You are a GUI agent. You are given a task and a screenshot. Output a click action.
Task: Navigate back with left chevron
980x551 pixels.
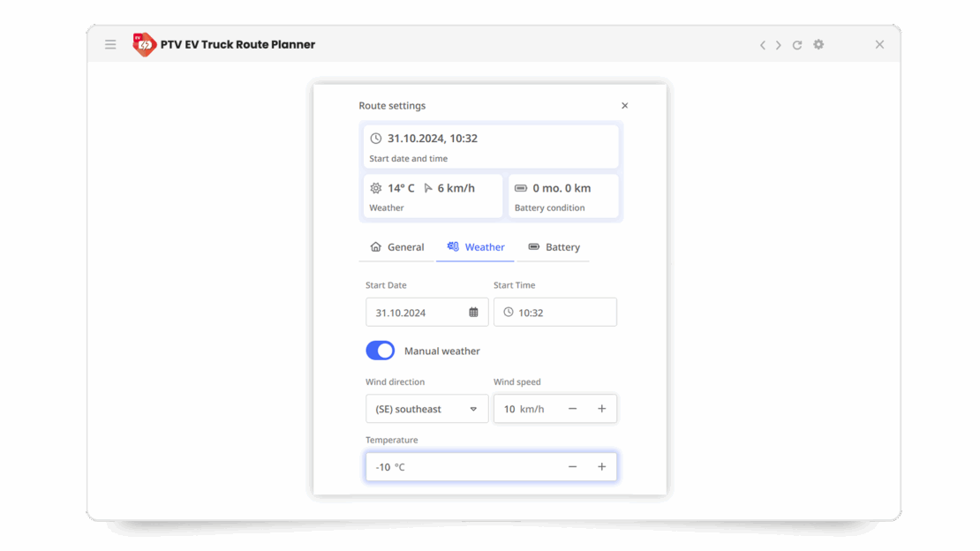click(x=763, y=45)
